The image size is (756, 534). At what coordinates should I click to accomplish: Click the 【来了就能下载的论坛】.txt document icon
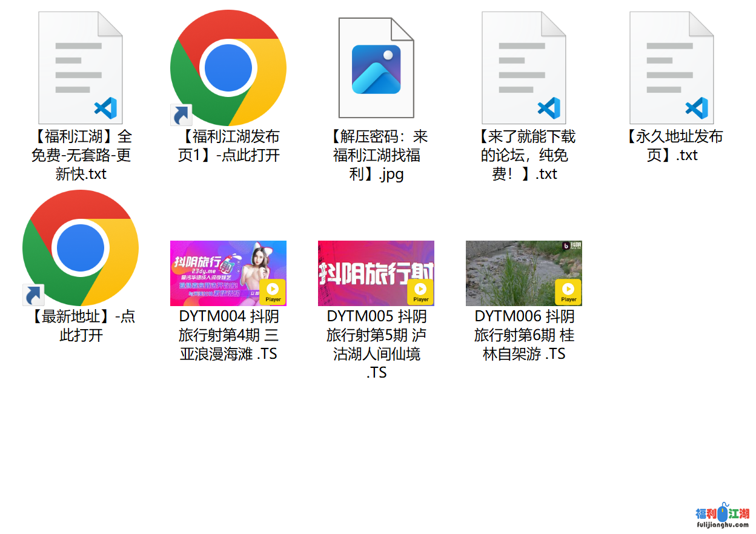(x=524, y=68)
